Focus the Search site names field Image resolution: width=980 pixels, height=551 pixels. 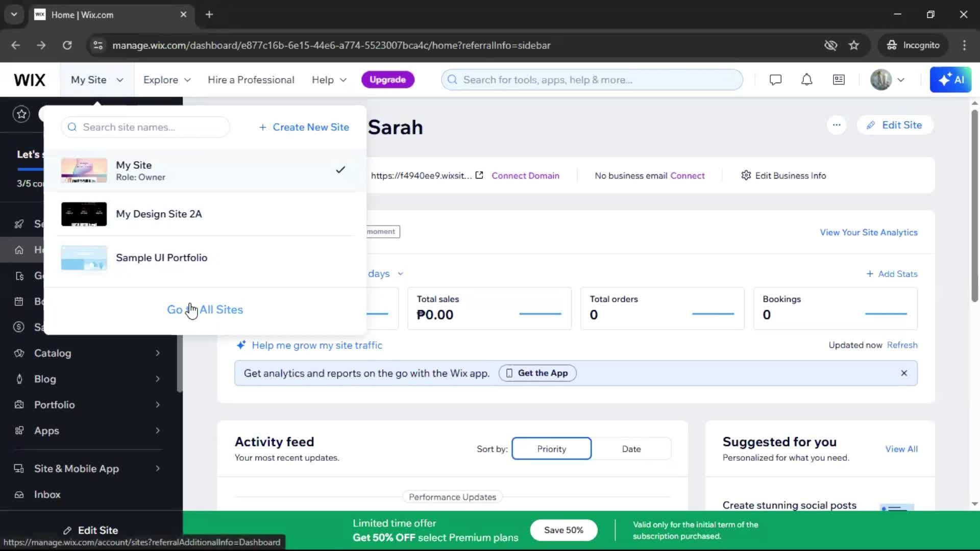tap(145, 127)
